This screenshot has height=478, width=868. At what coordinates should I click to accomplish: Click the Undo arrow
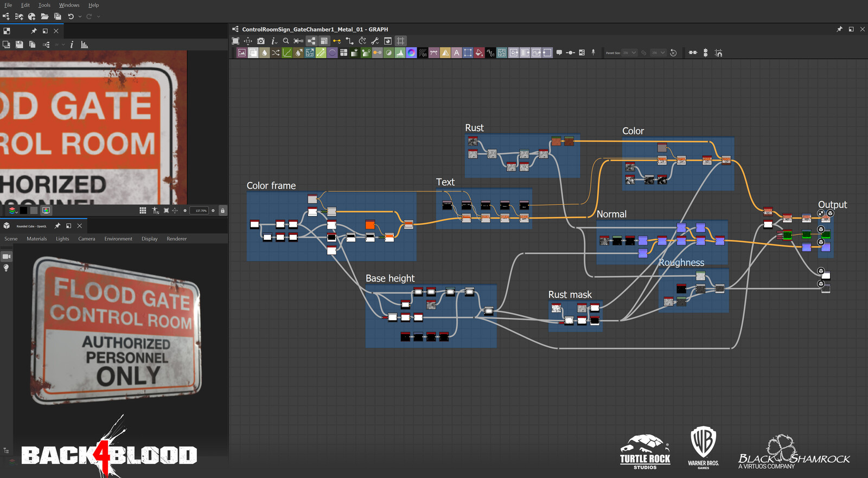(x=71, y=16)
